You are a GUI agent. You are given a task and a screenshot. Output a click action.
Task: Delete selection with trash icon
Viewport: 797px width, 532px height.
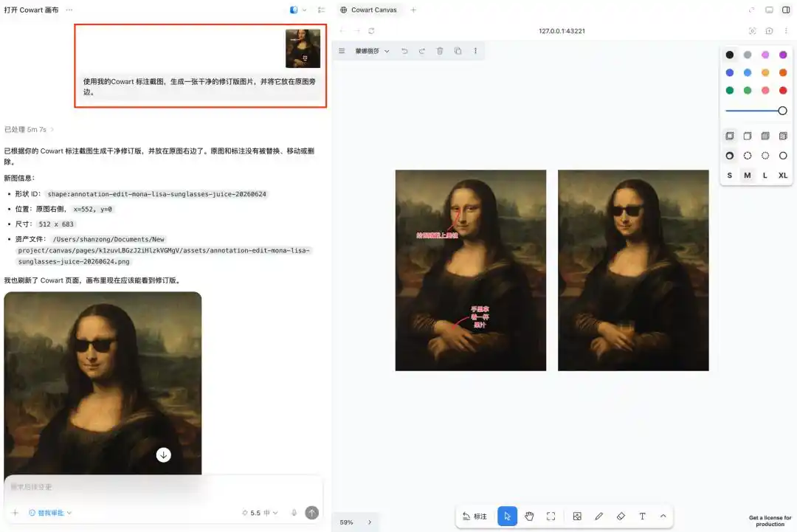point(440,51)
